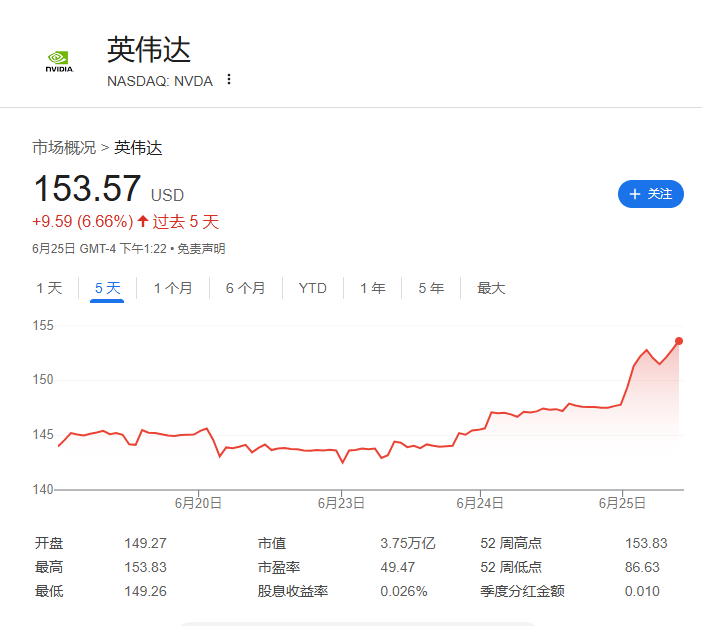The height and width of the screenshot is (626, 702).
Task: Switch to the 6 个月 chart tab
Action: click(x=245, y=288)
